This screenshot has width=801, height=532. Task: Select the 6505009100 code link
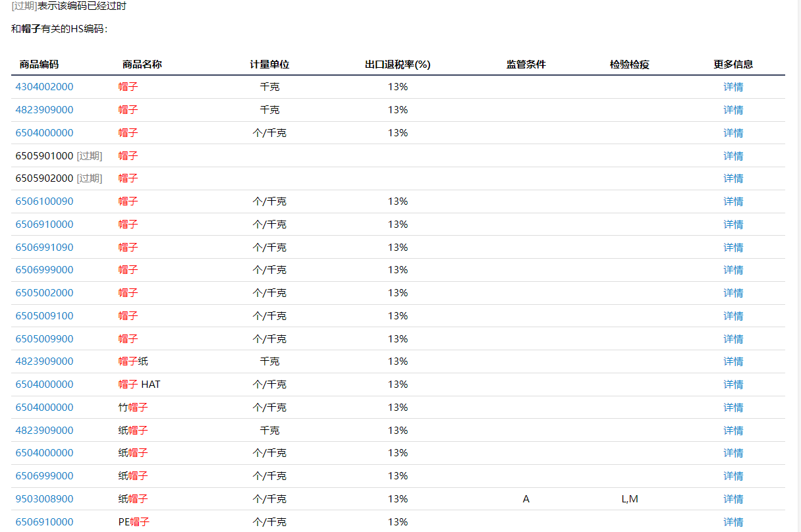pyautogui.click(x=44, y=316)
